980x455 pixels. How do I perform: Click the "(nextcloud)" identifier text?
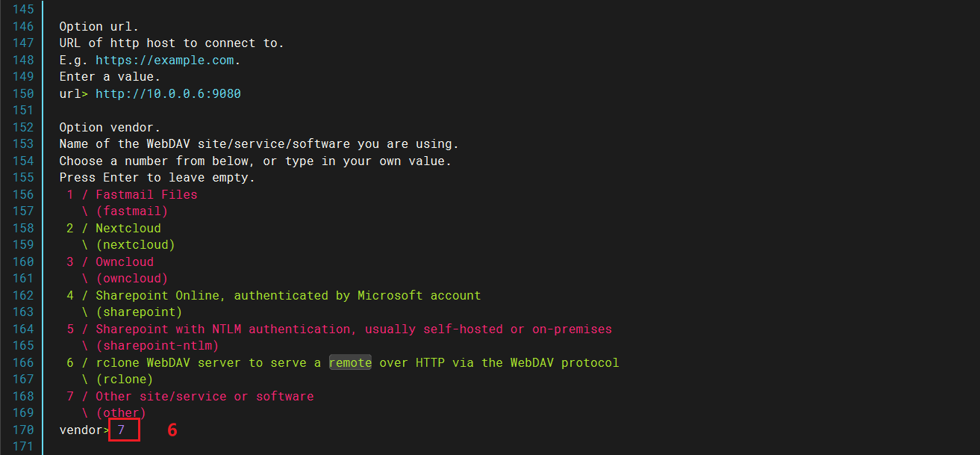pyautogui.click(x=135, y=245)
